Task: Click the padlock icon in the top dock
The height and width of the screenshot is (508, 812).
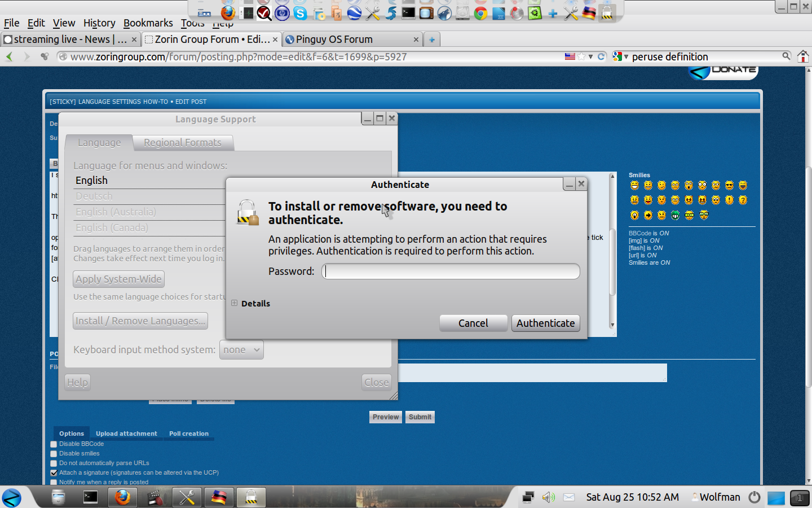Action: (x=607, y=12)
